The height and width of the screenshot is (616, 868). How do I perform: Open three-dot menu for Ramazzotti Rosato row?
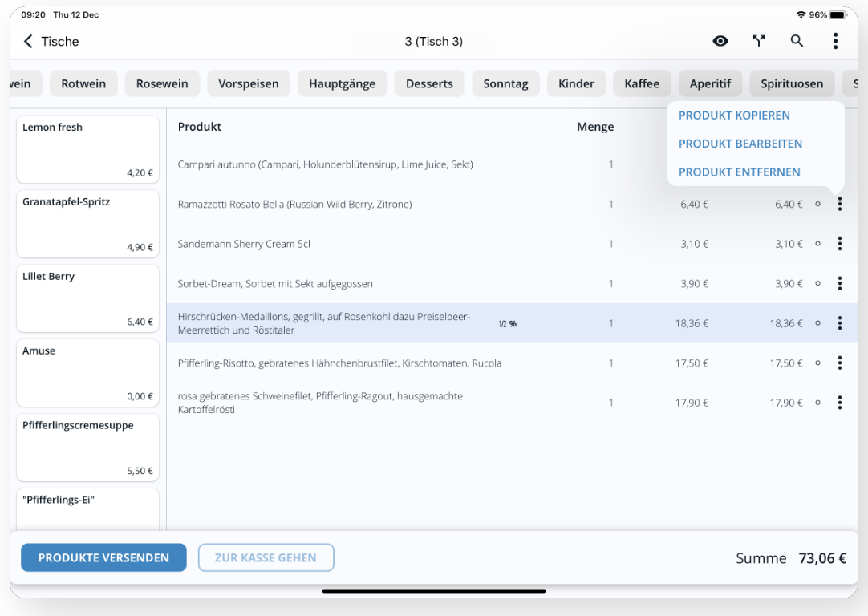tap(840, 205)
